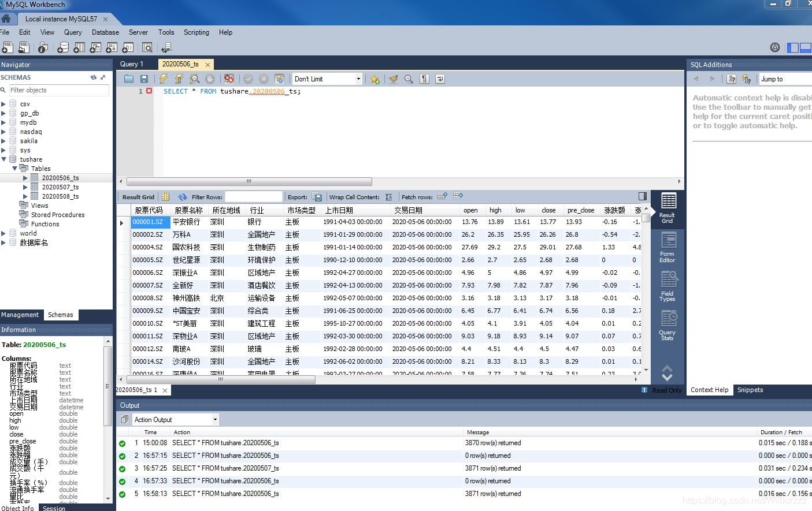Refresh the schemas list
Screen dimensions: 812x511
(x=93, y=77)
